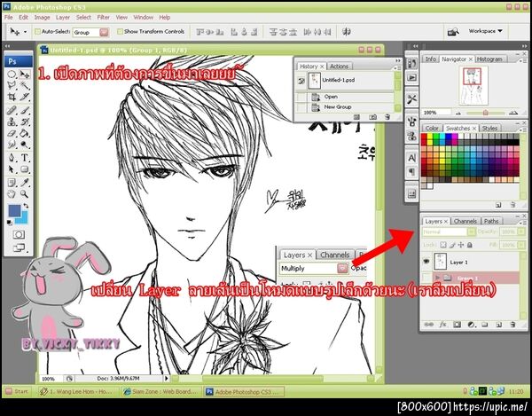Image resolution: width=532 pixels, height=416 pixels.
Task: Delete state with History panel trash icon
Action: click(387, 117)
